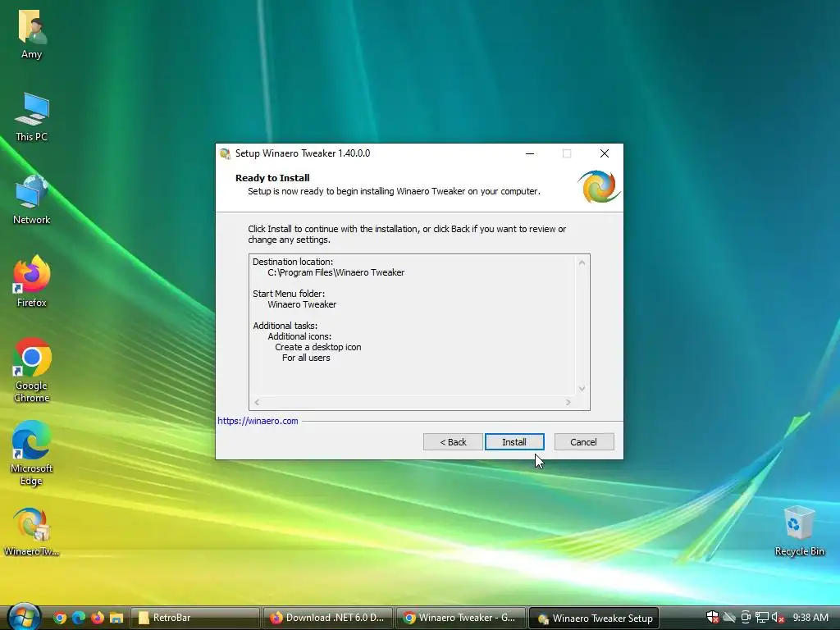The height and width of the screenshot is (630, 840).
Task: Click the cloud sync tray icon
Action: click(x=729, y=618)
